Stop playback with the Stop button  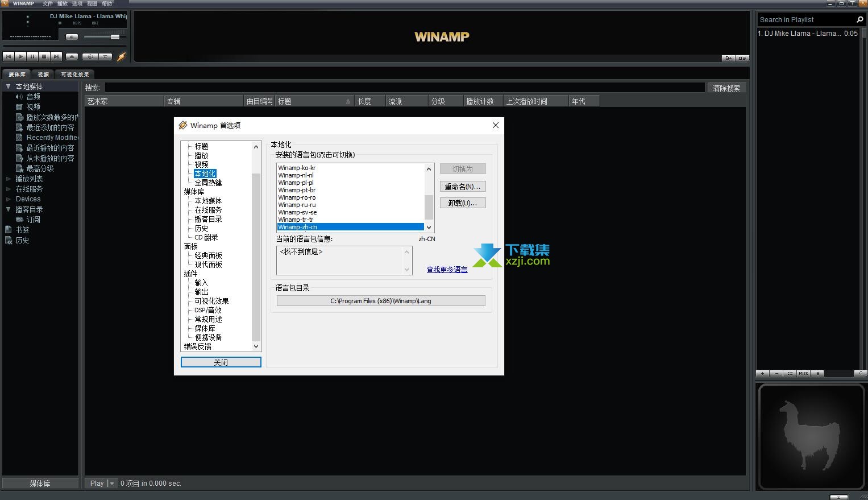[44, 56]
